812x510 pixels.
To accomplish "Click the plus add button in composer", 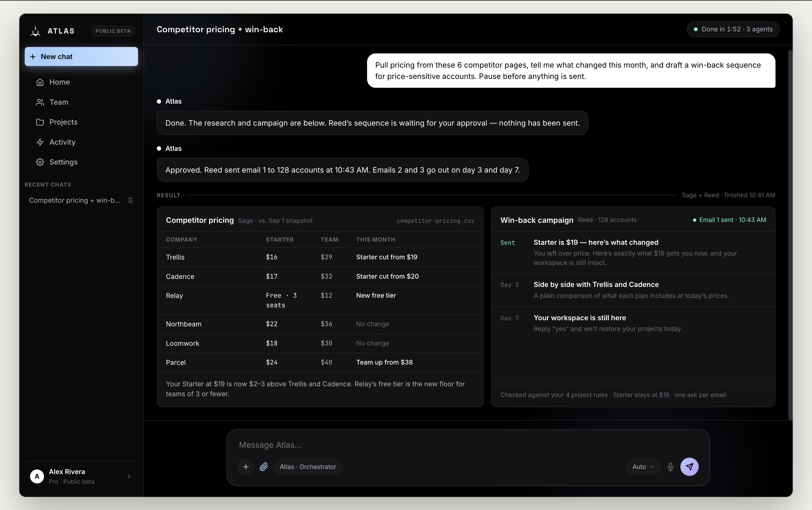I will (x=246, y=467).
